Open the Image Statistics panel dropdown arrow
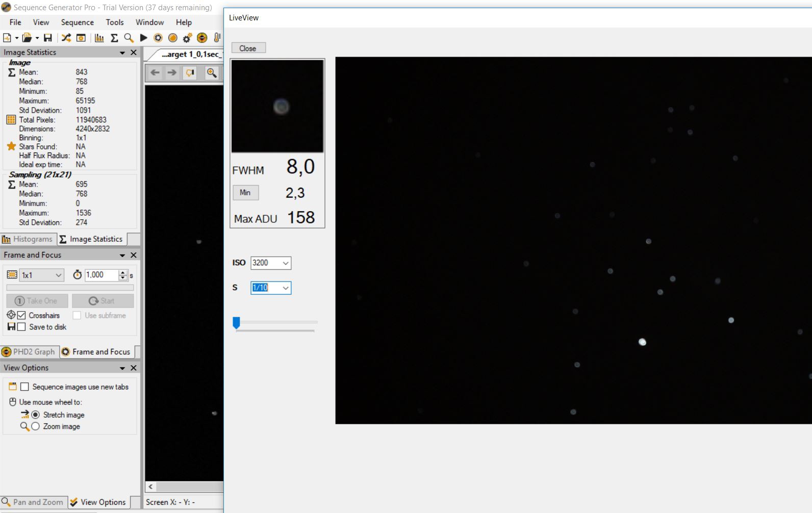The height and width of the screenshot is (513, 812). (122, 53)
